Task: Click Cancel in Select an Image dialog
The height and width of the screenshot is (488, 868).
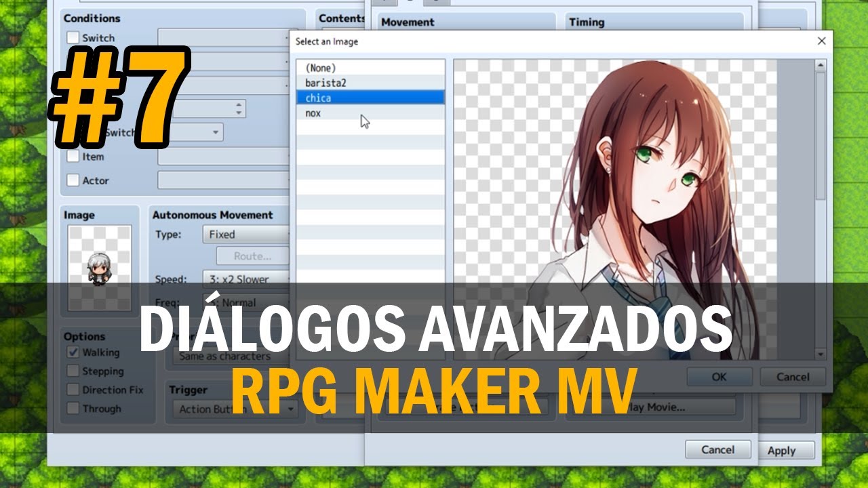Action: [x=793, y=377]
